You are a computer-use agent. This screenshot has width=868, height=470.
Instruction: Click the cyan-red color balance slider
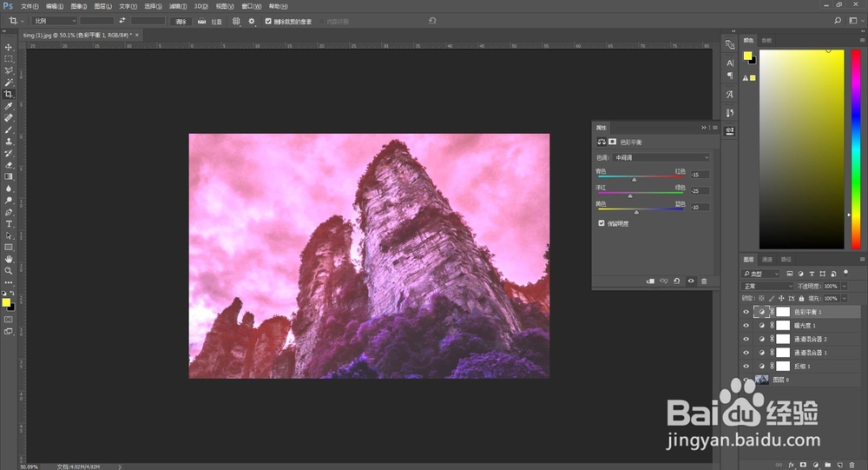pos(641,177)
